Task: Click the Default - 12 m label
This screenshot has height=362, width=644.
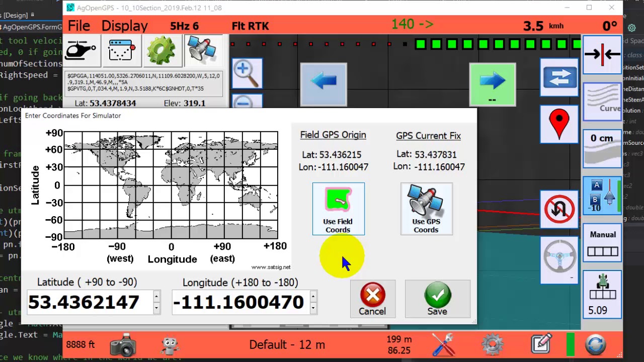Action: click(x=287, y=345)
